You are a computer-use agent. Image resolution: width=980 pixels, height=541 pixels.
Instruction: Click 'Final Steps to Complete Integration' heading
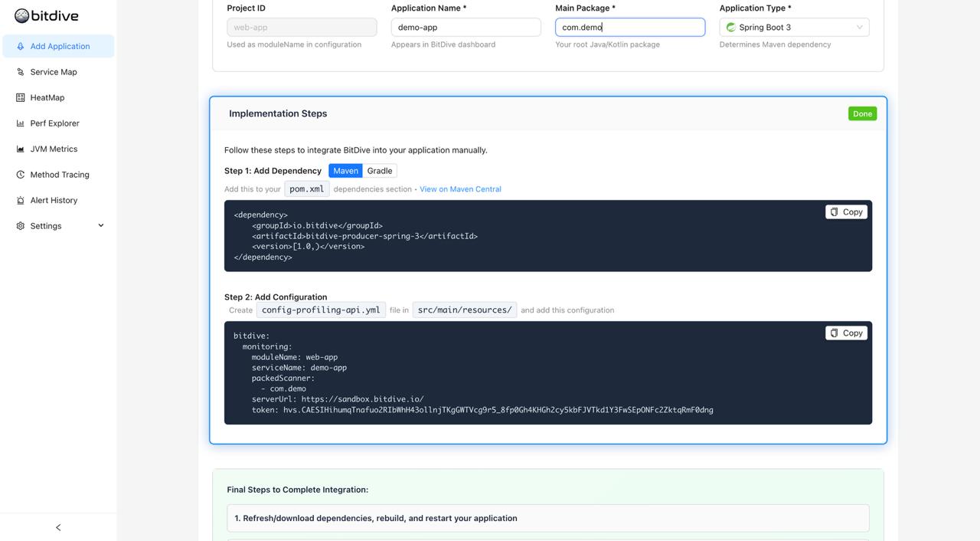pyautogui.click(x=298, y=490)
